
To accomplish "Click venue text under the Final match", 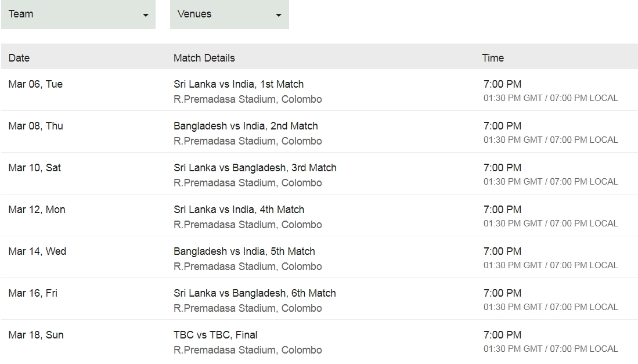I will tap(248, 350).
